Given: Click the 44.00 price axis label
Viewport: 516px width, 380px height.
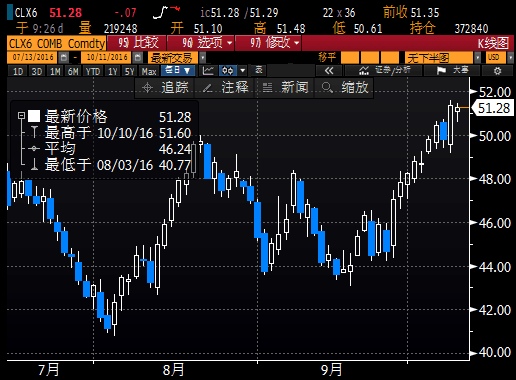Looking at the screenshot, I should (x=495, y=267).
